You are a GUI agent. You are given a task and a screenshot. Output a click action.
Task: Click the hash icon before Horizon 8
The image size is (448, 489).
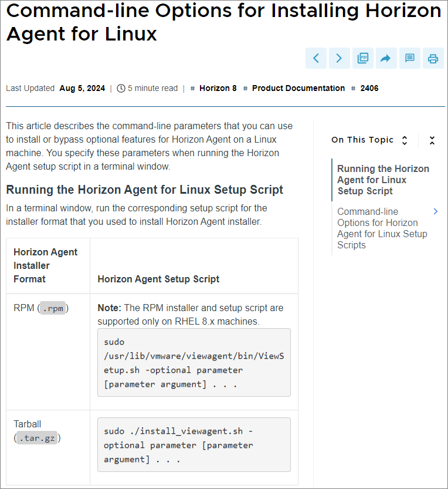pyautogui.click(x=193, y=89)
